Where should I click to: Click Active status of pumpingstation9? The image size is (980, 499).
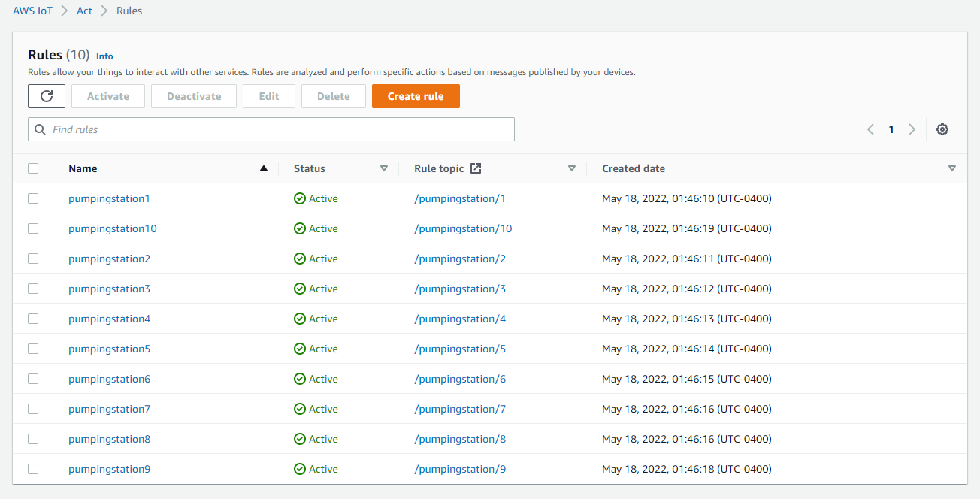click(x=316, y=469)
